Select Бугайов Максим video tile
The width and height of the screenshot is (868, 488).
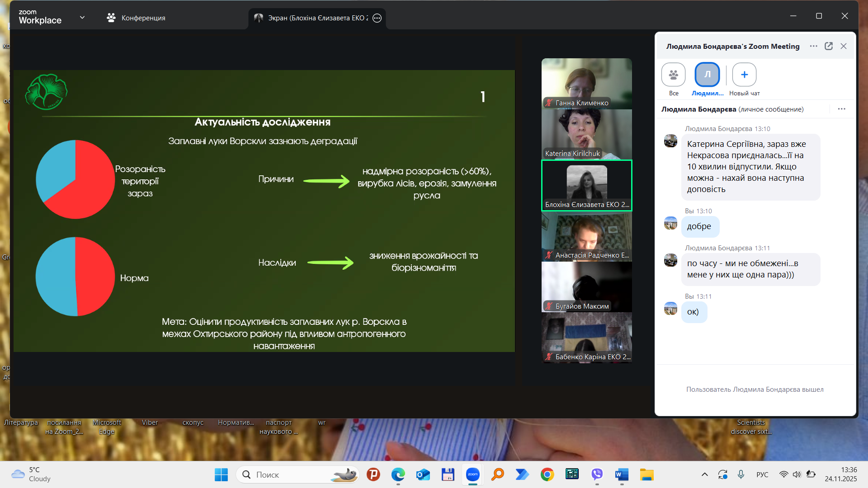[586, 287]
